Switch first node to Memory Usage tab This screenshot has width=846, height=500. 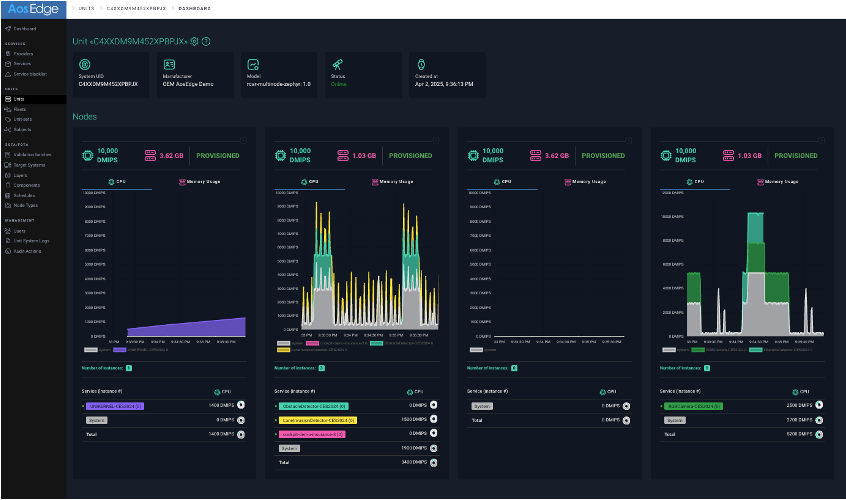click(x=201, y=181)
